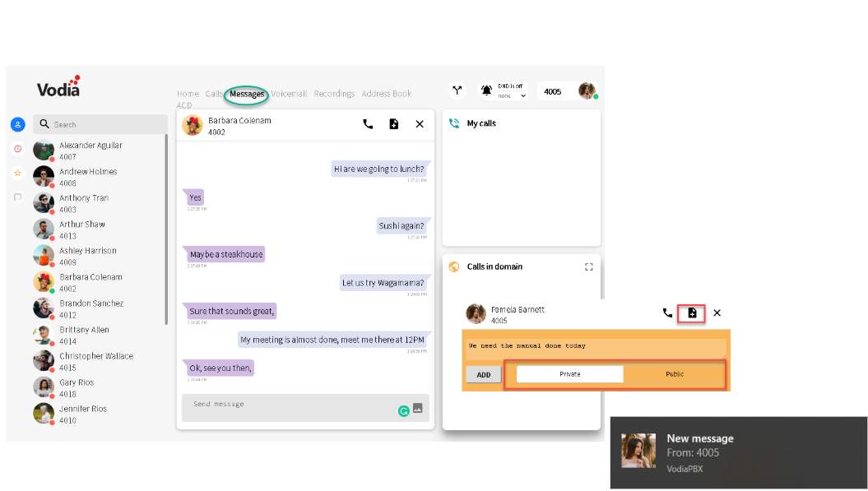Click Pamela Barnett's avatar in note panel
This screenshot has width=868, height=491.
click(x=476, y=313)
